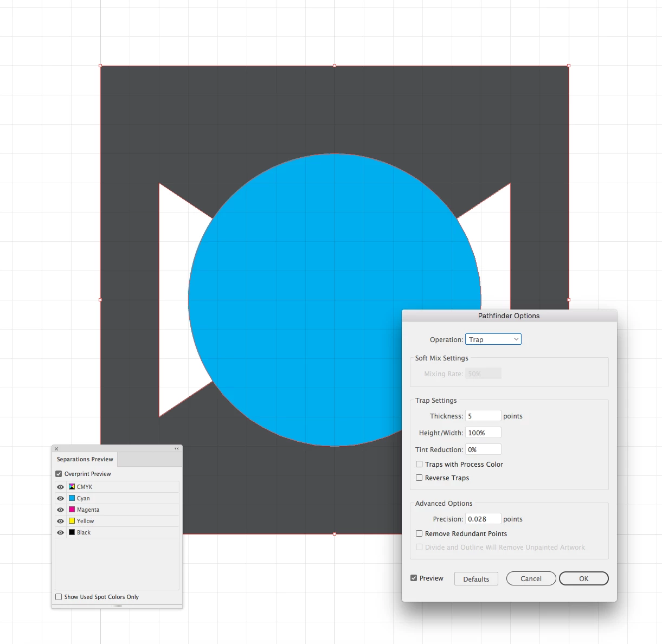
Task: Hide the Cyan separation eye icon
Action: click(x=61, y=498)
